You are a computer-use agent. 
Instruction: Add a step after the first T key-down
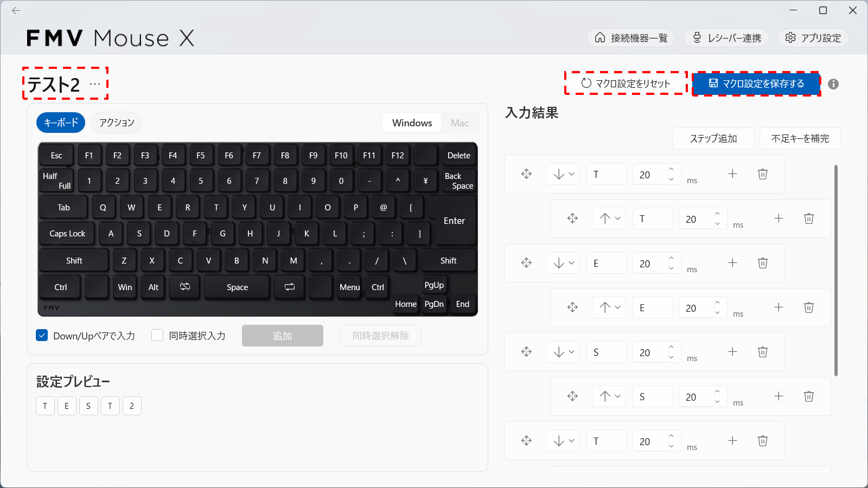point(732,174)
